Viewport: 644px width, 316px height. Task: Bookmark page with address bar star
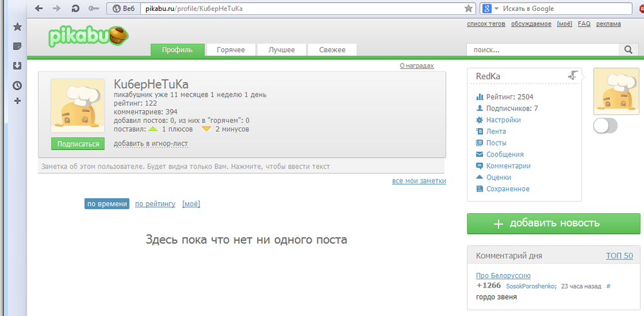pos(469,8)
